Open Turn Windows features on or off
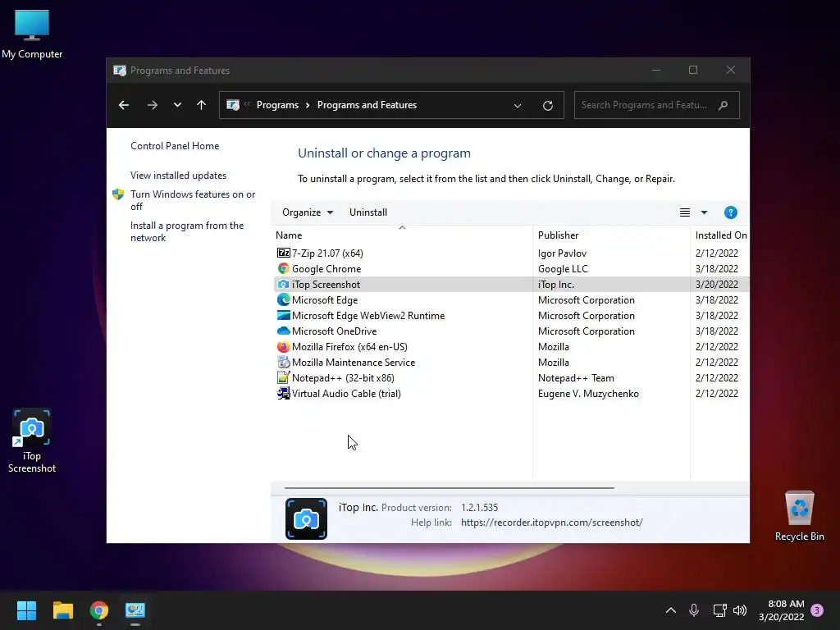This screenshot has width=840, height=630. pyautogui.click(x=193, y=200)
